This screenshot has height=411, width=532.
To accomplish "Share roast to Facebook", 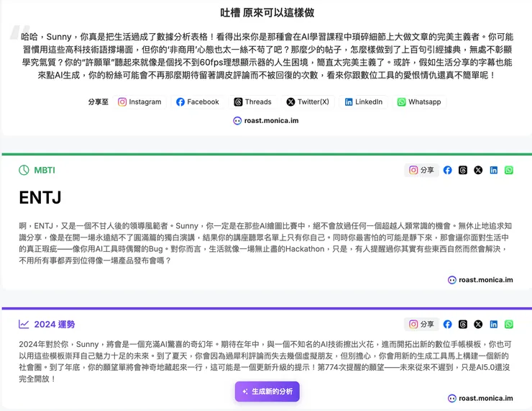I will [198, 102].
